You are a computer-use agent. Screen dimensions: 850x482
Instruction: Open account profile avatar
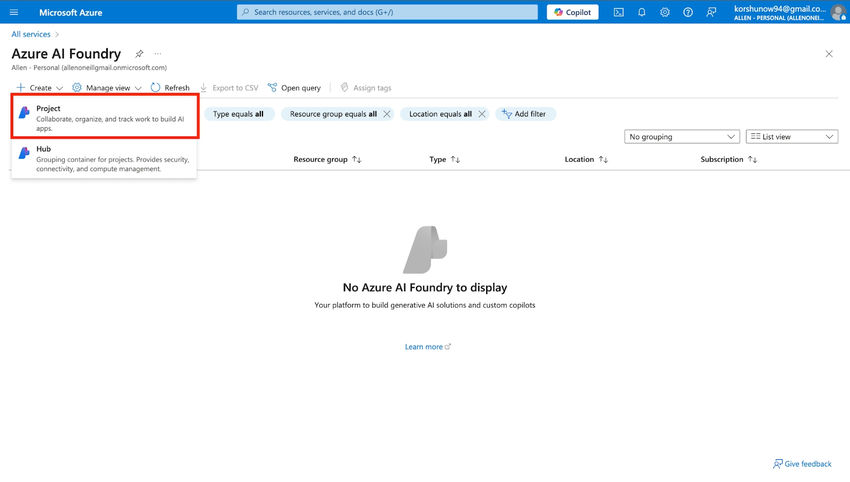838,12
